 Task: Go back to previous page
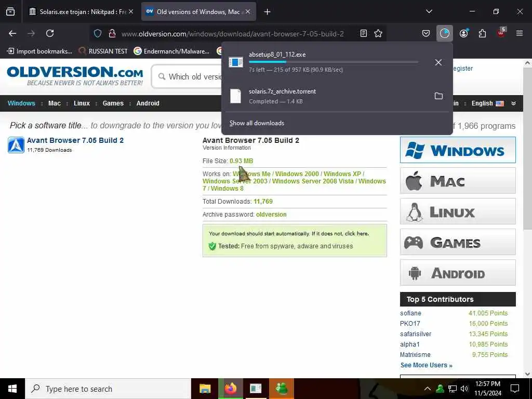point(12,33)
